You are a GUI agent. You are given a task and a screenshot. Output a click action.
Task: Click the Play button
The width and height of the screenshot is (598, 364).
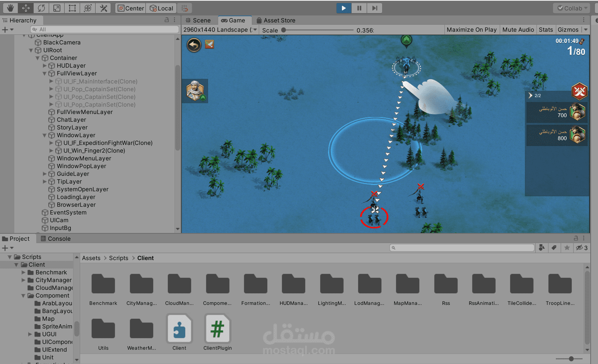pyautogui.click(x=343, y=8)
